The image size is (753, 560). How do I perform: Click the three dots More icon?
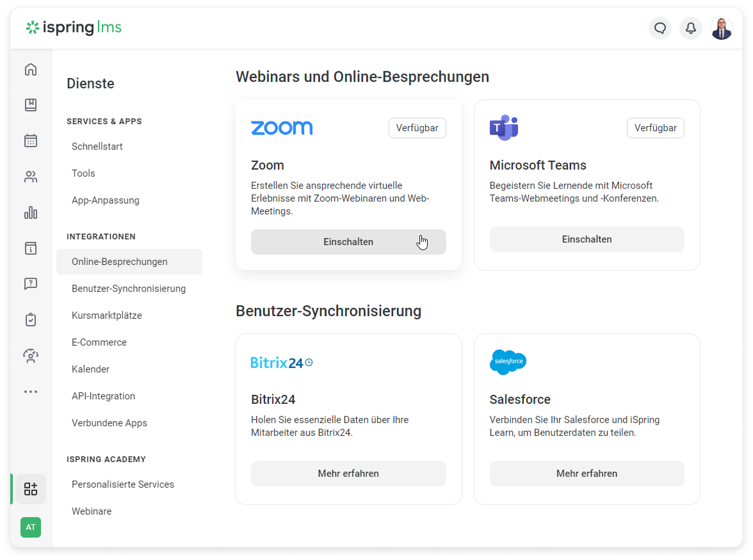[31, 392]
